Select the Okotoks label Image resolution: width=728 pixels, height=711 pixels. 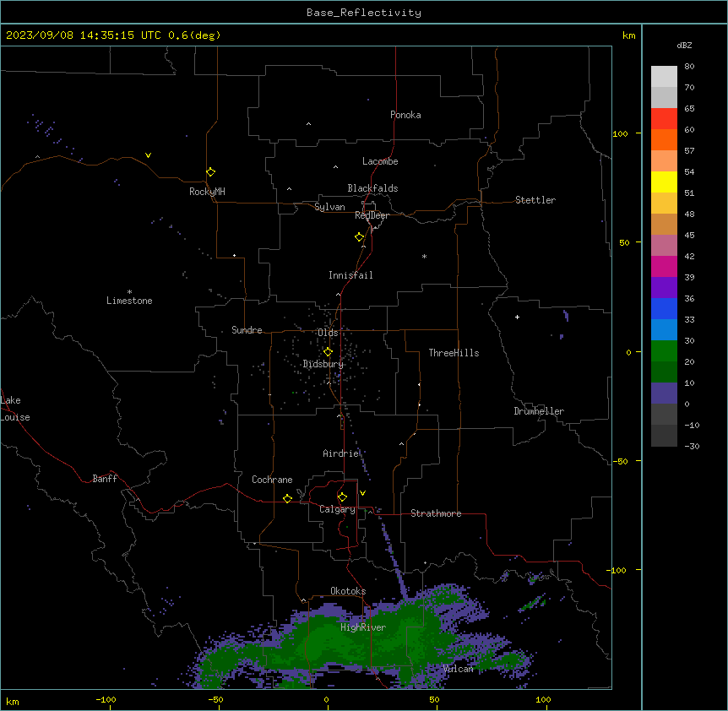(x=348, y=591)
